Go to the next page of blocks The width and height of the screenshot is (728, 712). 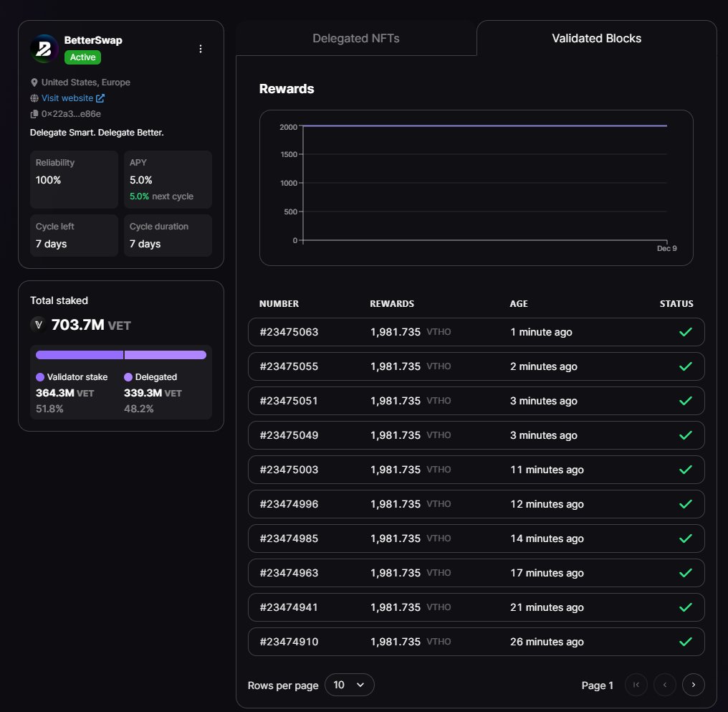pyautogui.click(x=693, y=685)
